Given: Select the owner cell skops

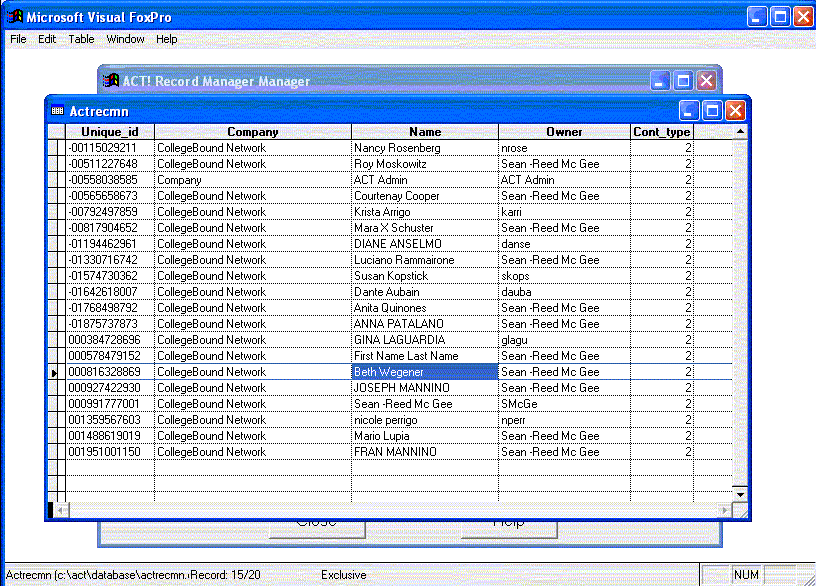Looking at the screenshot, I should [564, 276].
